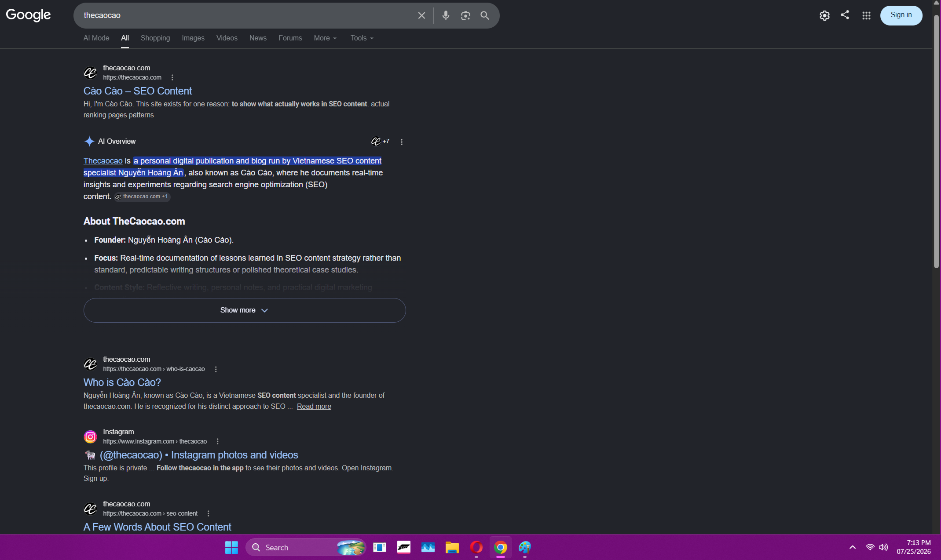Image resolution: width=941 pixels, height=560 pixels.
Task: Click the https://www.instagram.com › thecaocao URL text
Action: tap(155, 441)
